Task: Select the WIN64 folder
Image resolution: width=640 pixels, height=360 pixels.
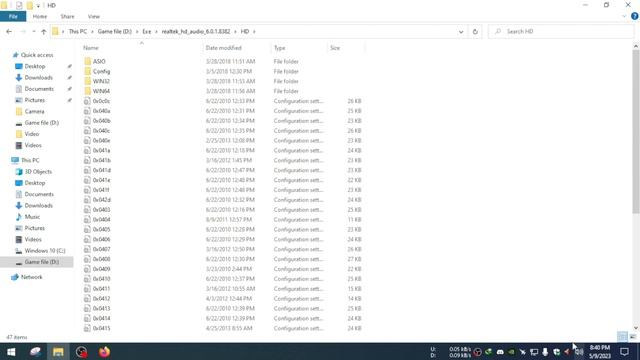Action: (x=101, y=91)
